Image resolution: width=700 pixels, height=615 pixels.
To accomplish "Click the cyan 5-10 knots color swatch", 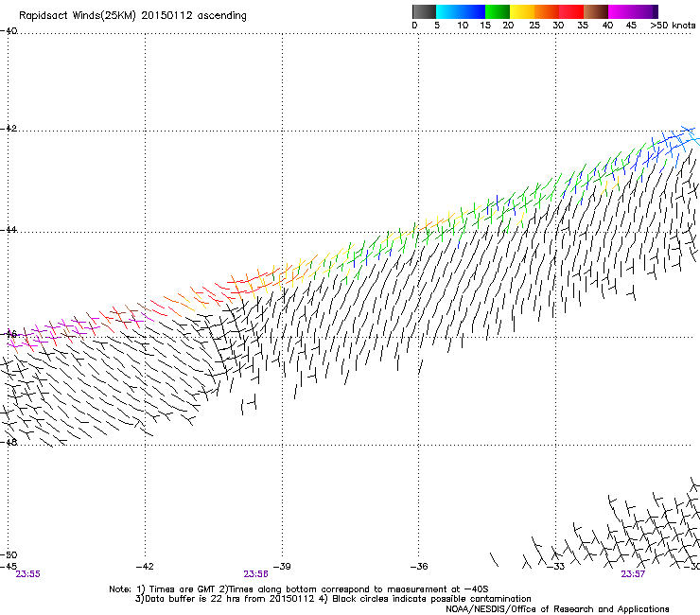I will pyautogui.click(x=448, y=11).
